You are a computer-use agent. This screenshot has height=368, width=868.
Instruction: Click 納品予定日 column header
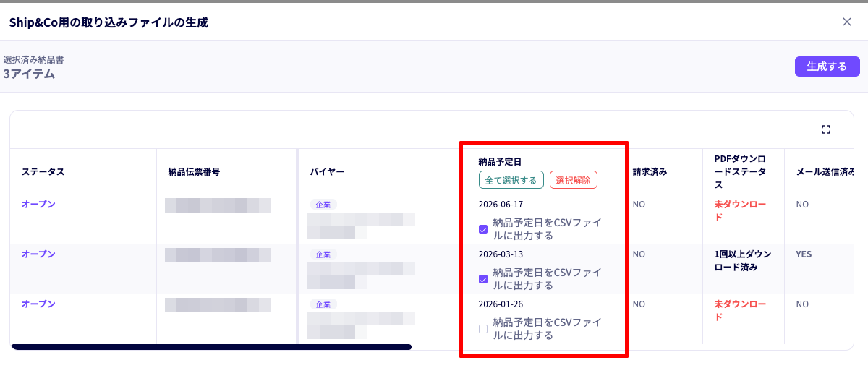(x=500, y=162)
